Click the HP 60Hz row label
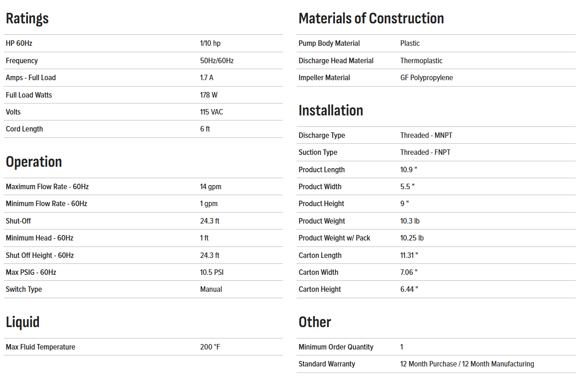 (19, 44)
